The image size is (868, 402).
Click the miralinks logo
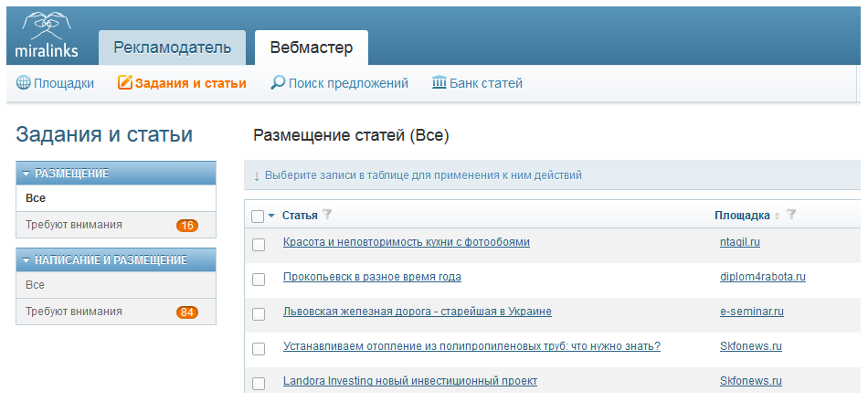47,36
